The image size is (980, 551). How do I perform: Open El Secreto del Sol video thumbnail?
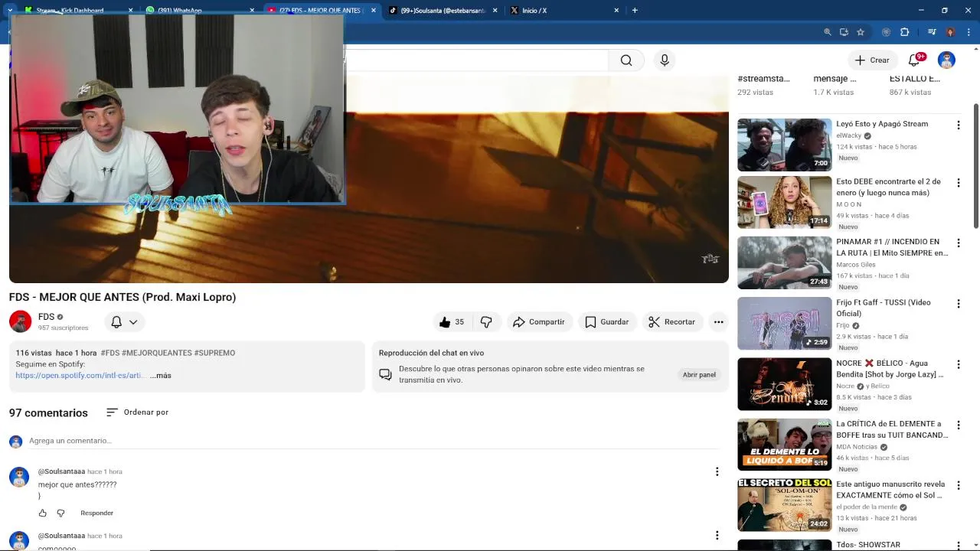[x=784, y=505]
